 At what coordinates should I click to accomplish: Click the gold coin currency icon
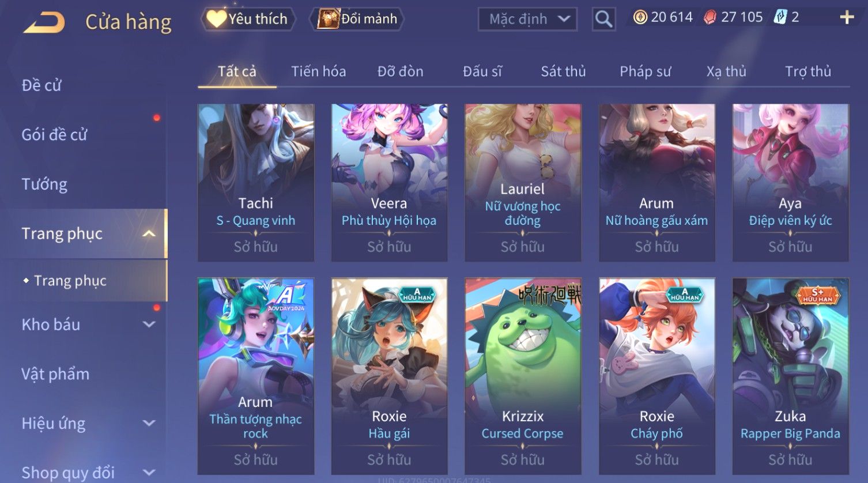640,17
